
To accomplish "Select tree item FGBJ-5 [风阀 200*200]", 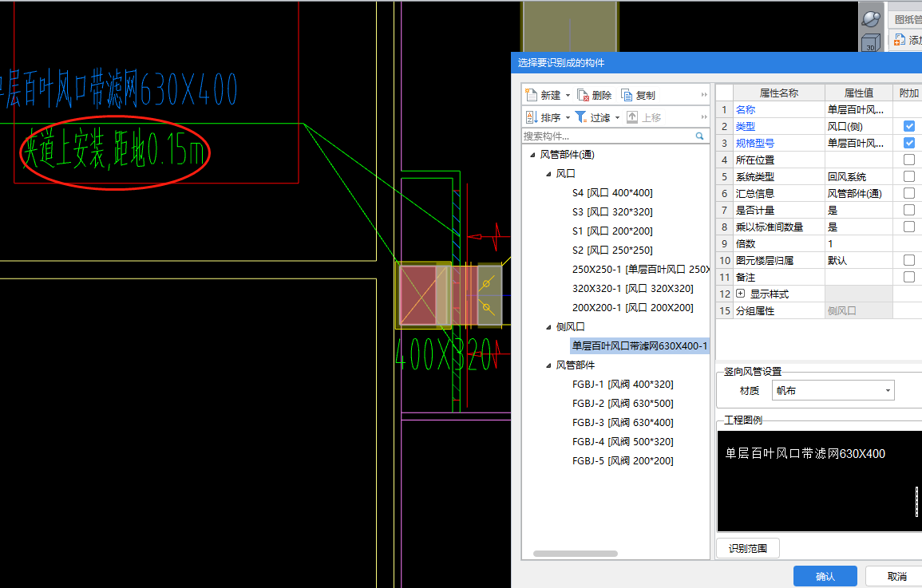I will 623,461.
